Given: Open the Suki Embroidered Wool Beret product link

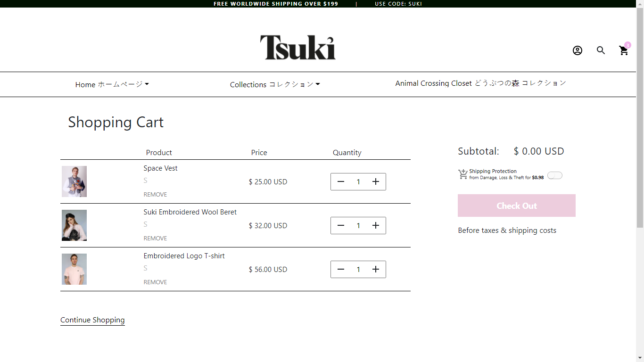Looking at the screenshot, I should (x=190, y=212).
